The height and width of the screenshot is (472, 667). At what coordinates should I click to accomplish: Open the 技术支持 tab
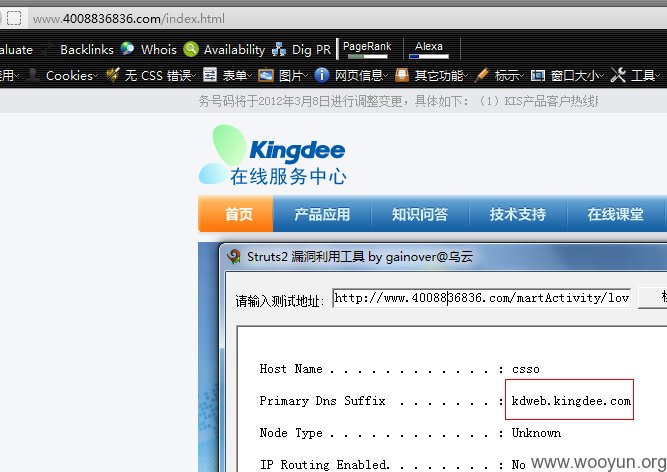(x=518, y=214)
